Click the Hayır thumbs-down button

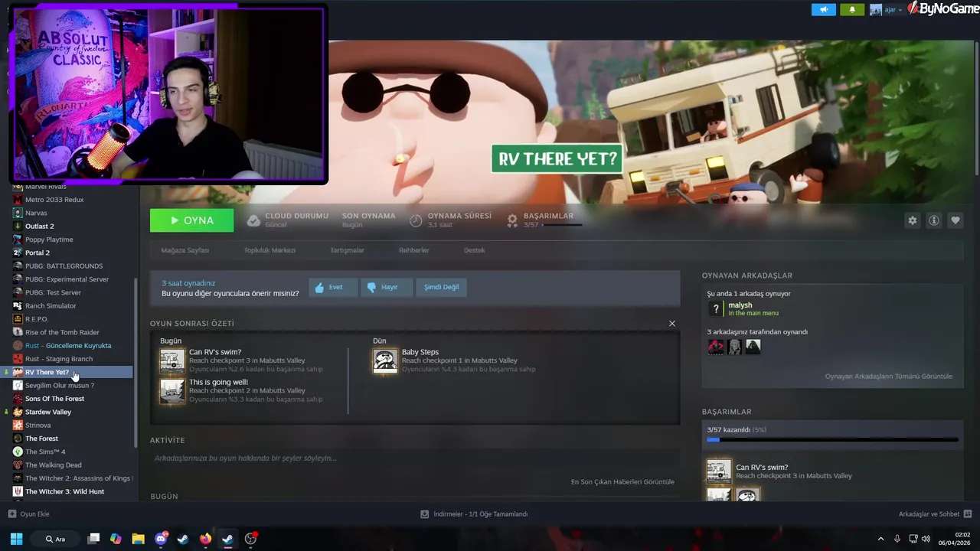pos(387,287)
